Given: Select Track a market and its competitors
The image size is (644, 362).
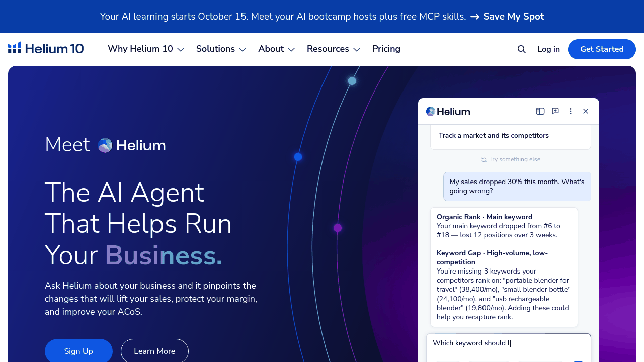Looking at the screenshot, I should pos(511,136).
